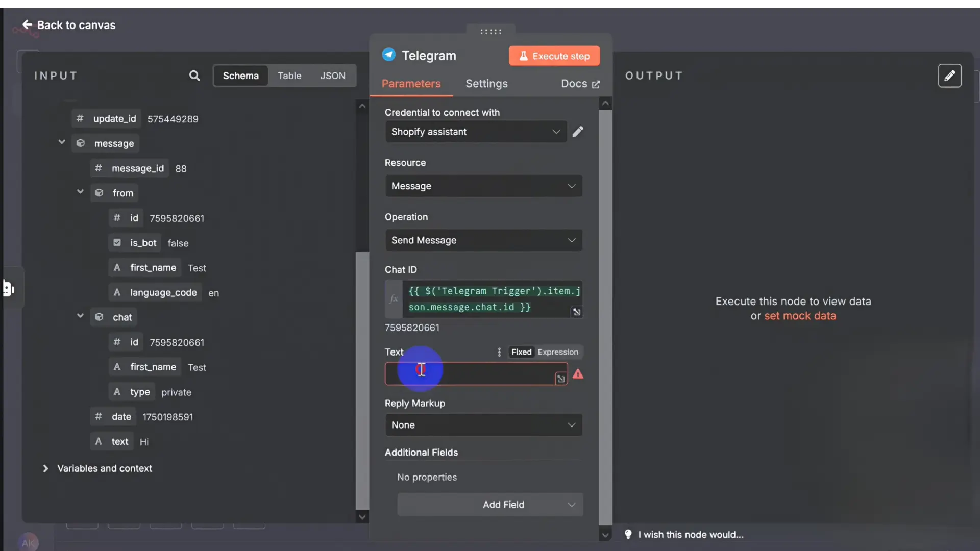This screenshot has width=980, height=551.
Task: Click the pencil icon to edit the credential
Action: pos(578,132)
